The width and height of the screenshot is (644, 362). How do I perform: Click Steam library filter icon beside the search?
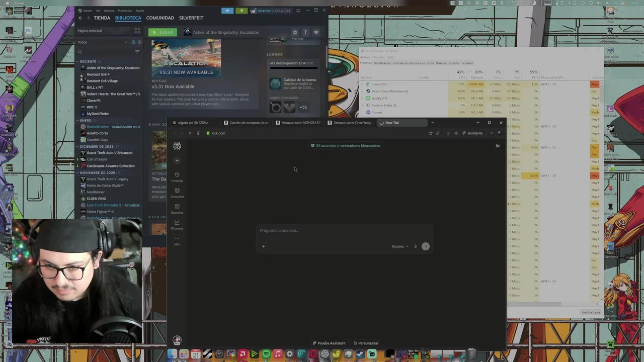pyautogui.click(x=137, y=51)
